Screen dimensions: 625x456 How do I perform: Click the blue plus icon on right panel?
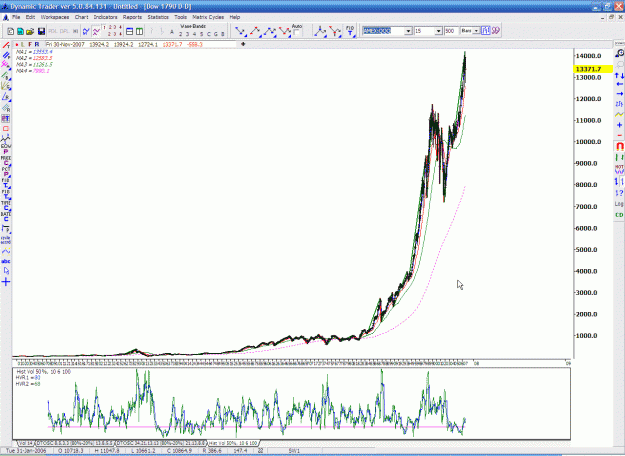click(x=619, y=125)
